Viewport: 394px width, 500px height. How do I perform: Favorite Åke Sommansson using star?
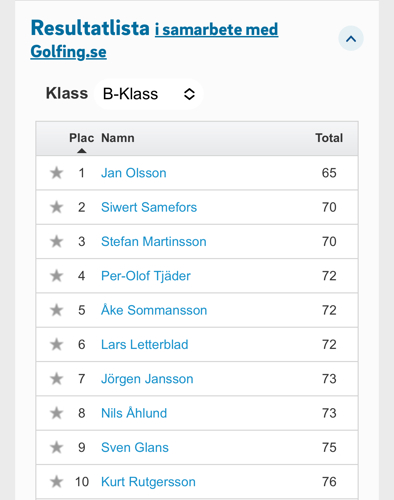pyautogui.click(x=56, y=310)
